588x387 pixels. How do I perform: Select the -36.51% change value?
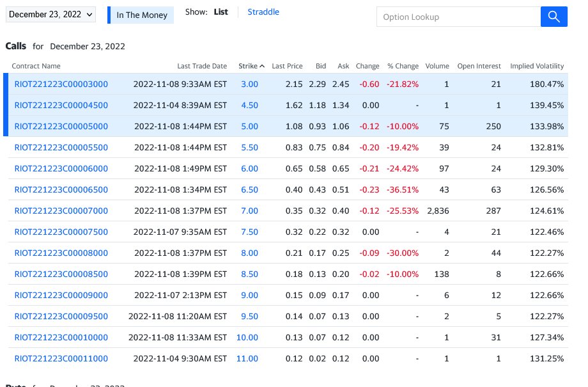tap(403, 189)
